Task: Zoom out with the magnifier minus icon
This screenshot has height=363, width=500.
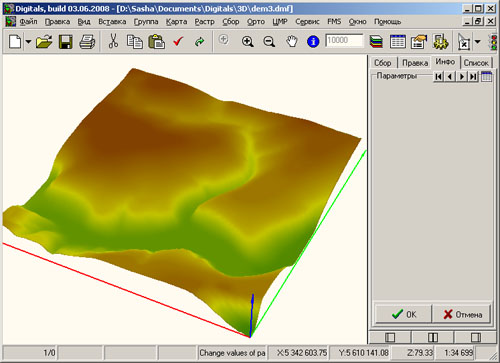Action: (269, 42)
